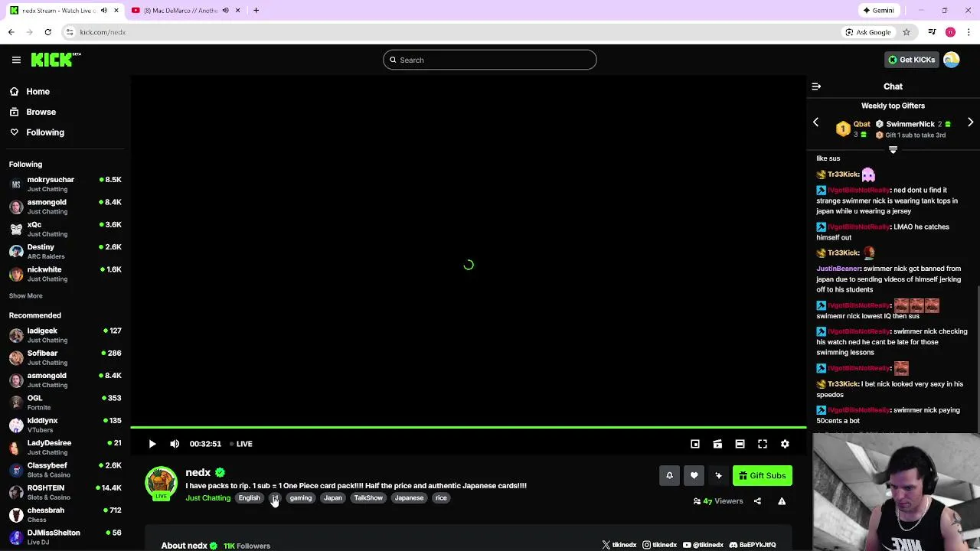The image size is (980, 551).
Task: Click JustinBeaner username in chat
Action: click(838, 269)
